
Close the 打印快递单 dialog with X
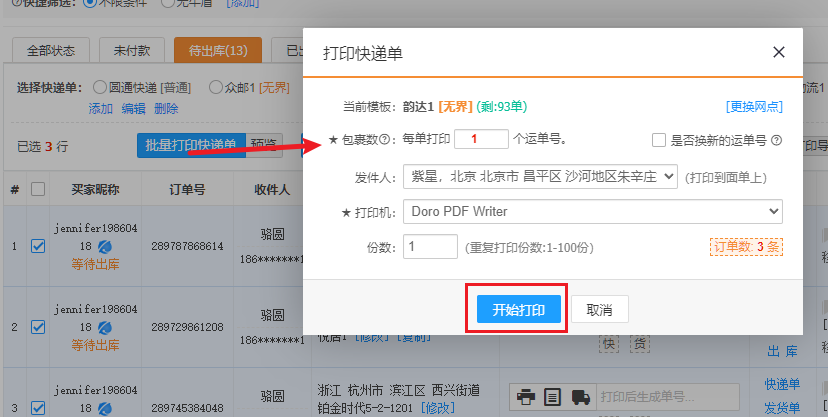pos(779,53)
